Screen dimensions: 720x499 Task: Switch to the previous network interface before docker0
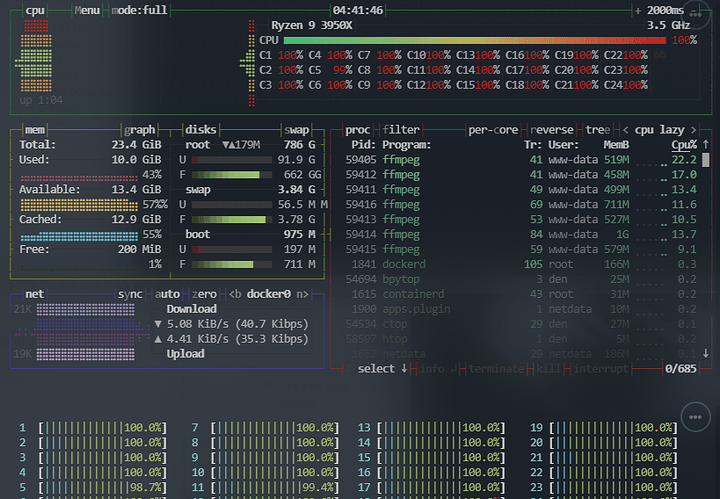[235, 295]
